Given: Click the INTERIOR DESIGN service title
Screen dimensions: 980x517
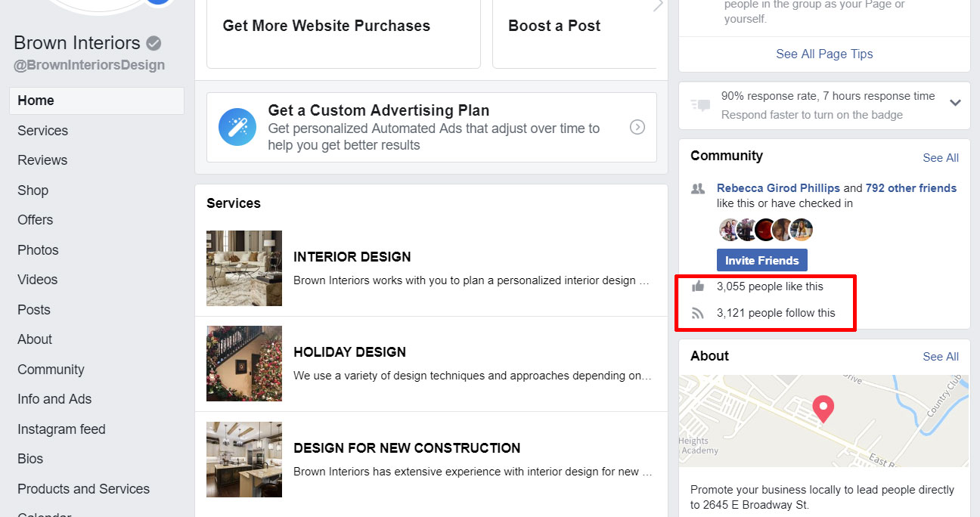Looking at the screenshot, I should (352, 257).
